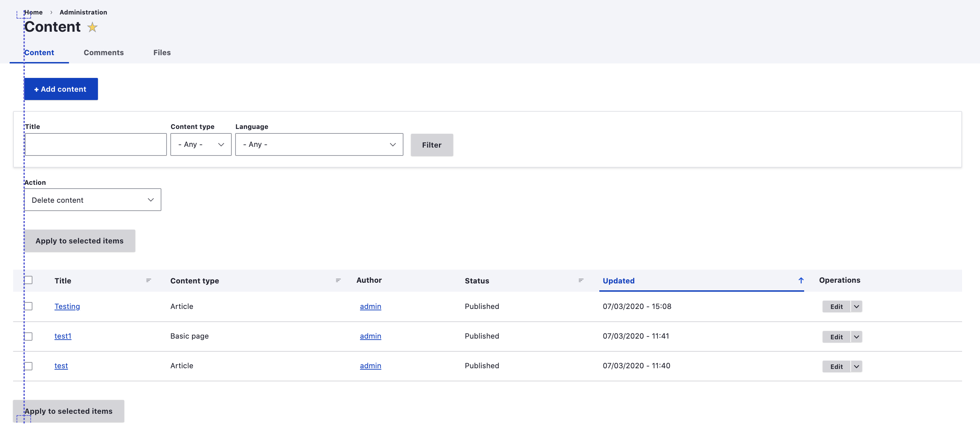
Task: Click the breadcrumb separator chevron after Home
Action: click(51, 12)
